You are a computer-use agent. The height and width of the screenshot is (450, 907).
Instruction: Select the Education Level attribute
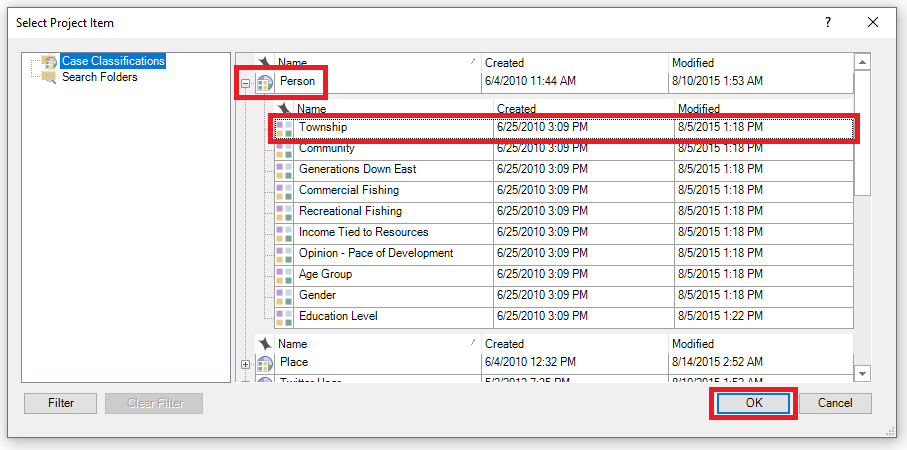pos(338,316)
